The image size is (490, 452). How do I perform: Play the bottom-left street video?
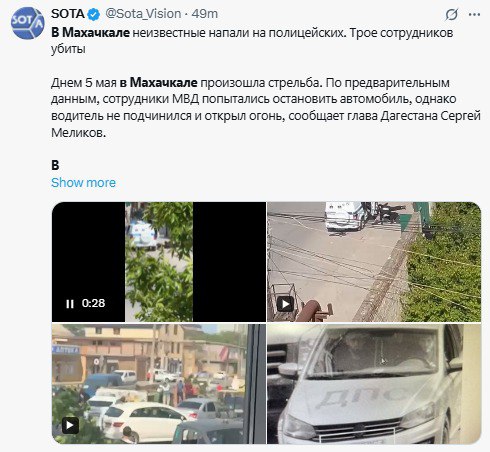pos(70,425)
